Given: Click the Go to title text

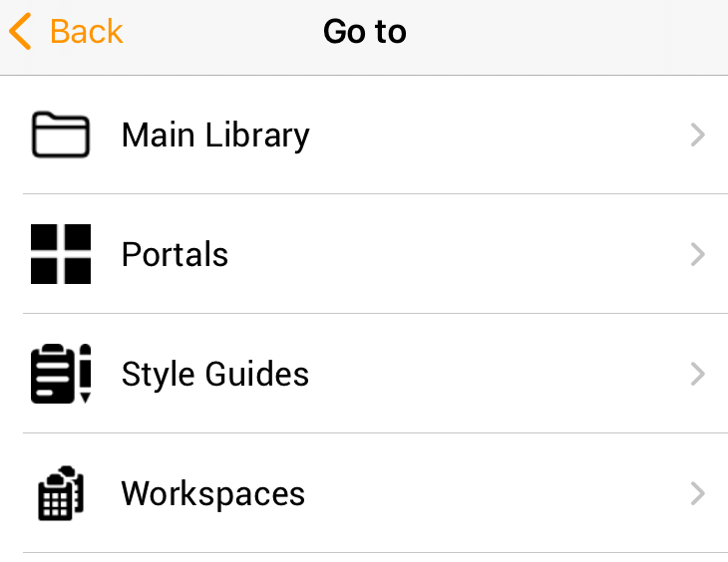Looking at the screenshot, I should (x=364, y=32).
